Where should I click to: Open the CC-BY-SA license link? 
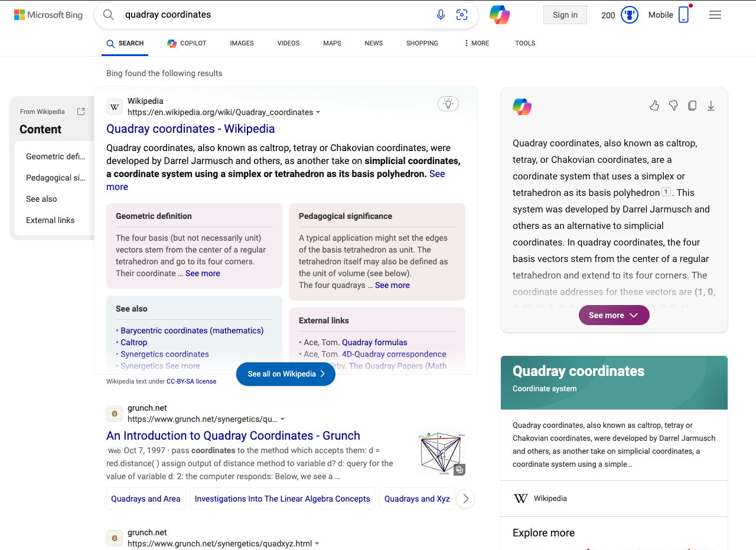click(191, 382)
